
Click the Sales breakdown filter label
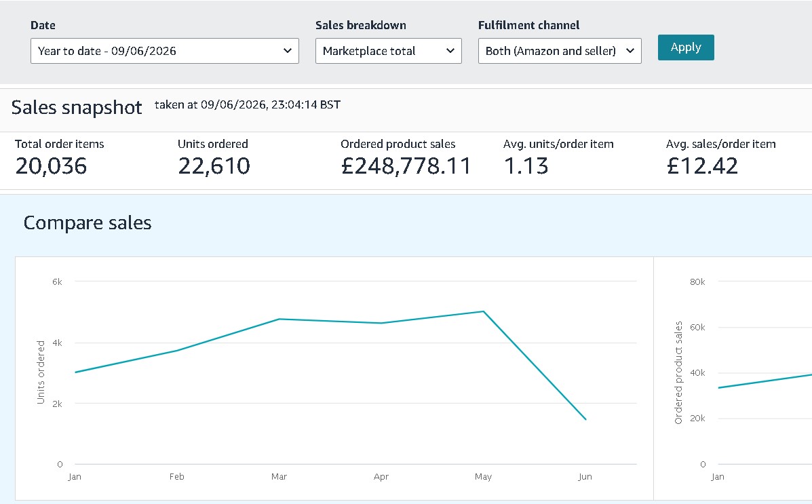point(361,25)
